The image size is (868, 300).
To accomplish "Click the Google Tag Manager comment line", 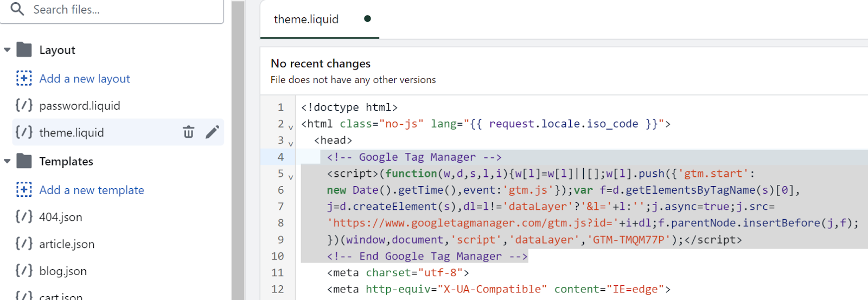I will [414, 157].
